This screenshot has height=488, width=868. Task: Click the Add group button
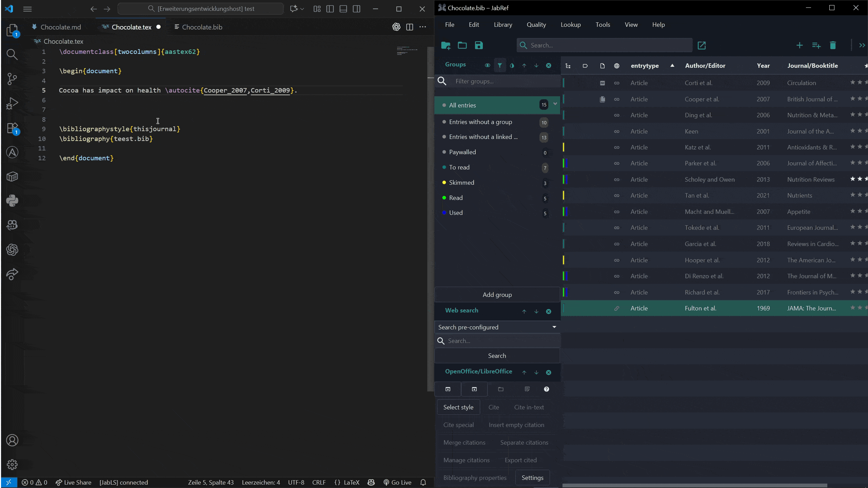tap(497, 294)
